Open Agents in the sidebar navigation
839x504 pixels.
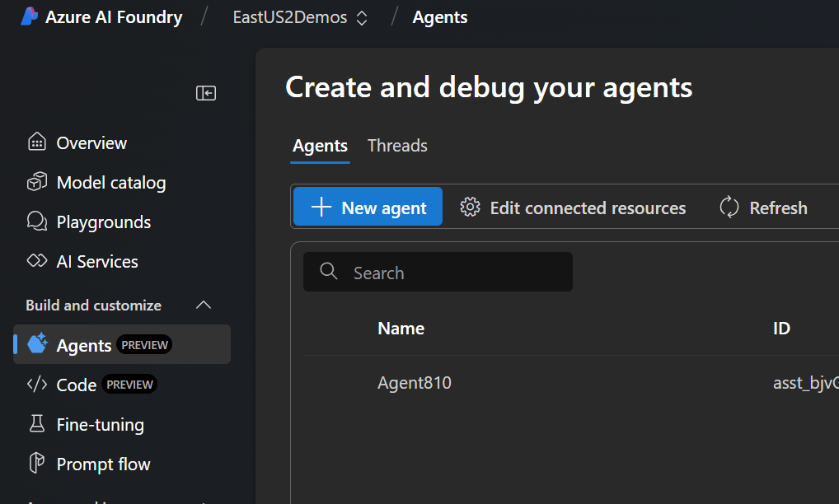(x=84, y=345)
